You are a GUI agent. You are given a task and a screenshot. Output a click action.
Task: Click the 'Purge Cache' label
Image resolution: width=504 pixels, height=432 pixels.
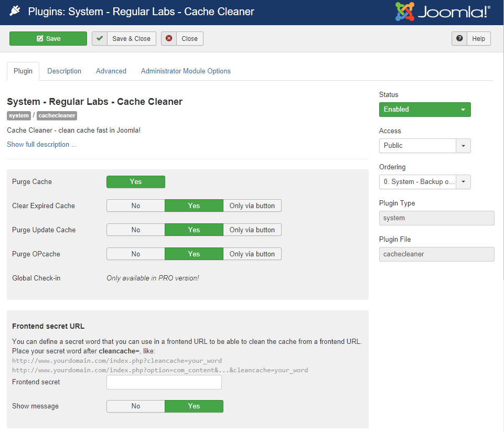(x=32, y=181)
